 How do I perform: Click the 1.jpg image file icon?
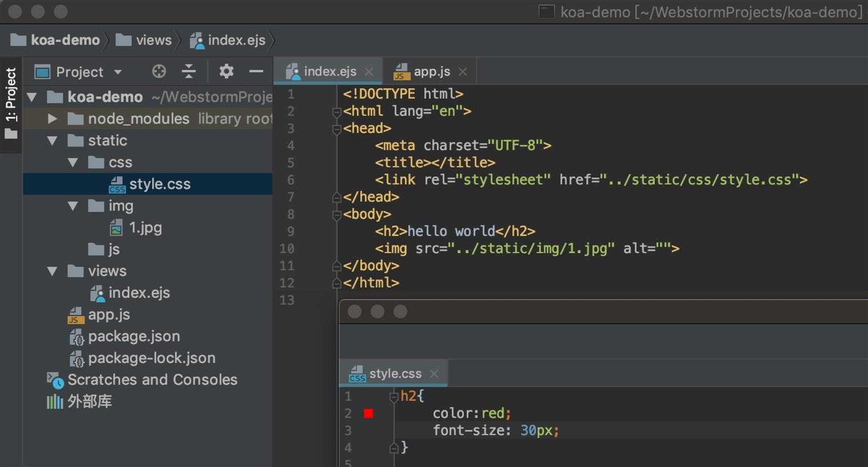coord(116,228)
